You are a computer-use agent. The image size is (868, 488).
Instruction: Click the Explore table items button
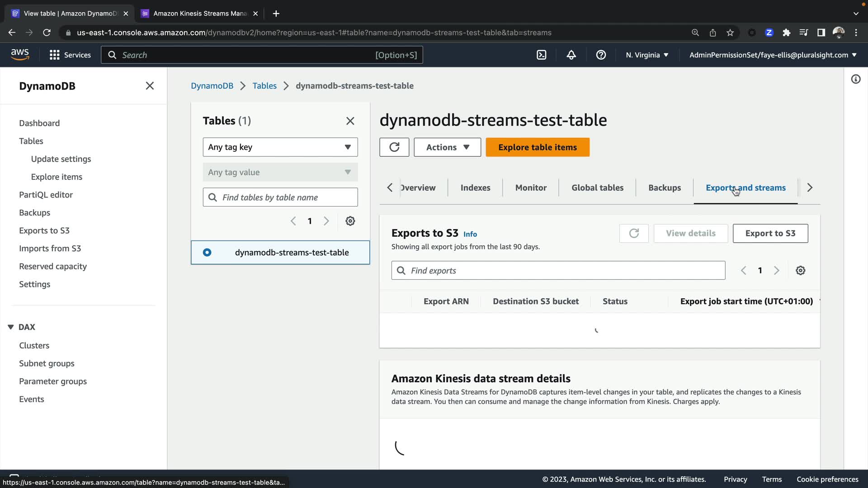(x=537, y=147)
